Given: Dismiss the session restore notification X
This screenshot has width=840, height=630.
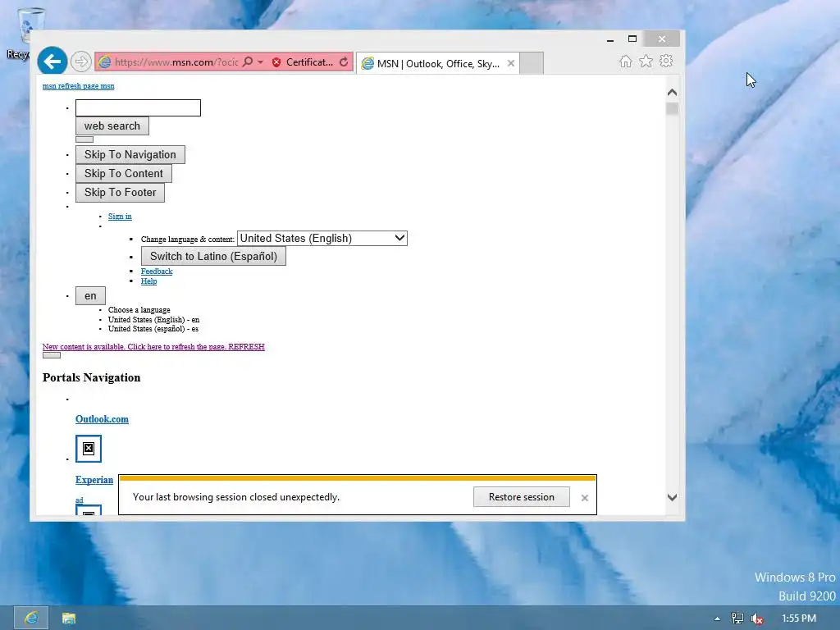Looking at the screenshot, I should tap(584, 498).
